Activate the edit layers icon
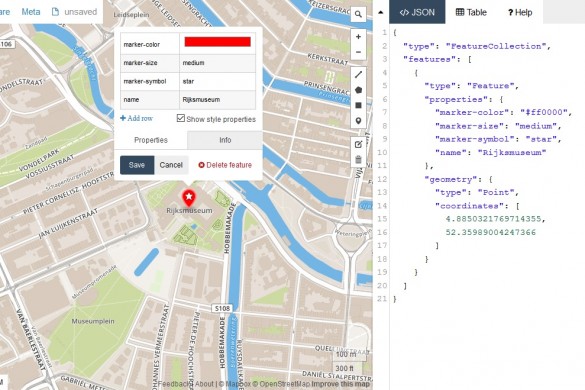The image size is (585, 390). [358, 144]
